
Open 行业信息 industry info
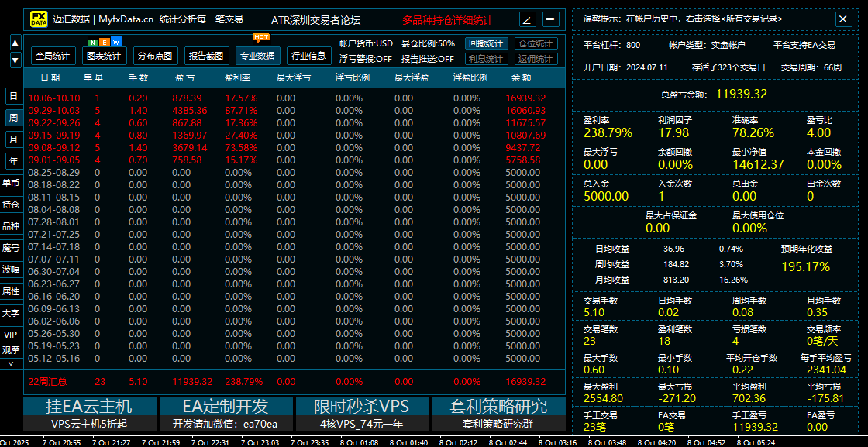click(x=309, y=56)
